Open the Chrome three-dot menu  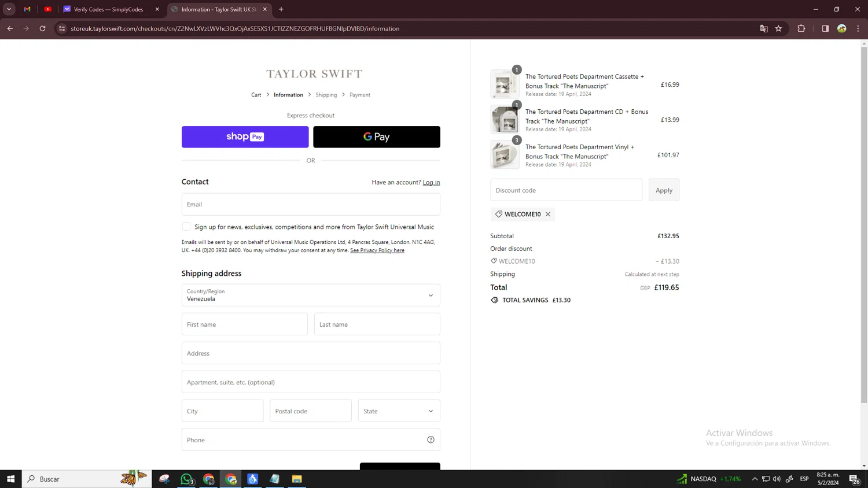pos(858,28)
